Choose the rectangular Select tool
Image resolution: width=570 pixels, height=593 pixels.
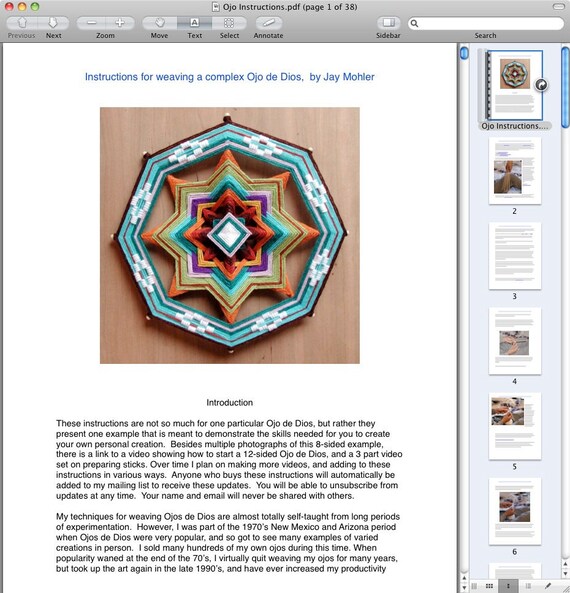tap(229, 23)
